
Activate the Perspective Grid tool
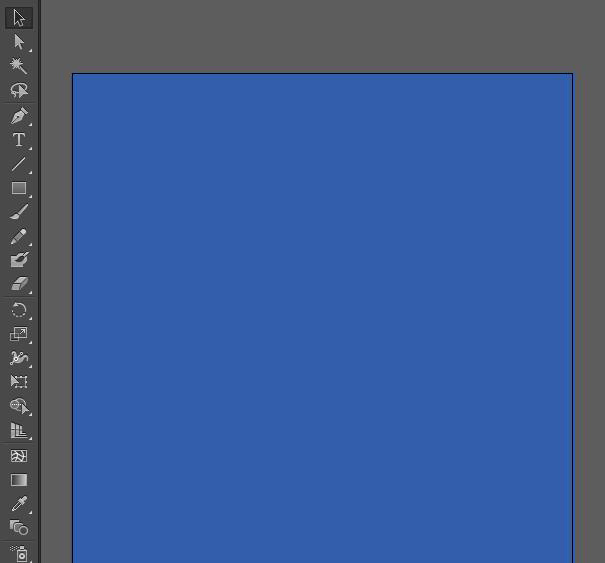[19, 430]
